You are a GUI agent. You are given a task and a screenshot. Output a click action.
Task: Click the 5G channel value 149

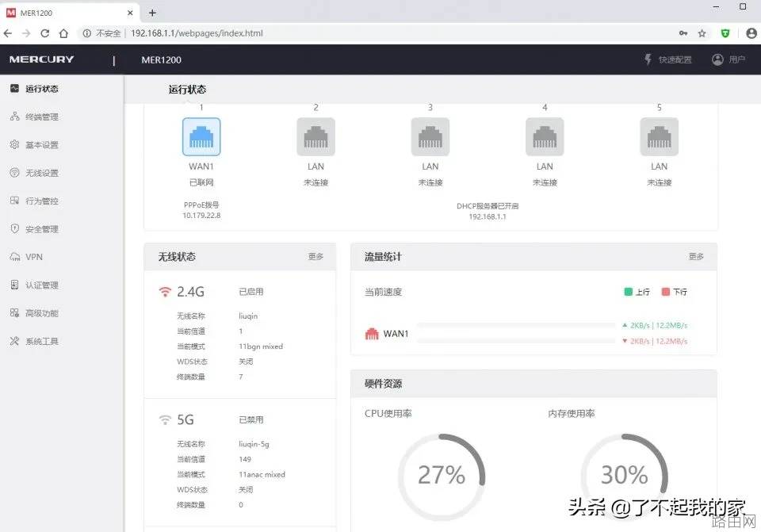point(245,459)
